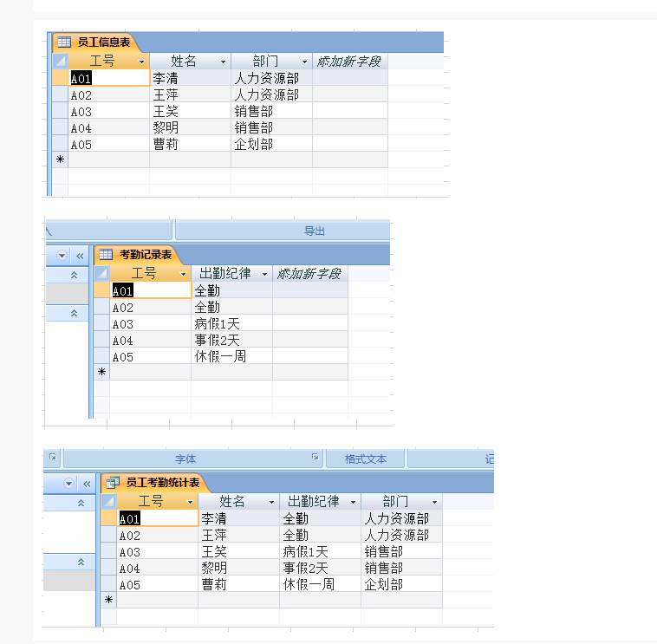The image size is (657, 644).
Task: Collapse the top navigation group beside 考勤记录表
Action: (x=74, y=275)
